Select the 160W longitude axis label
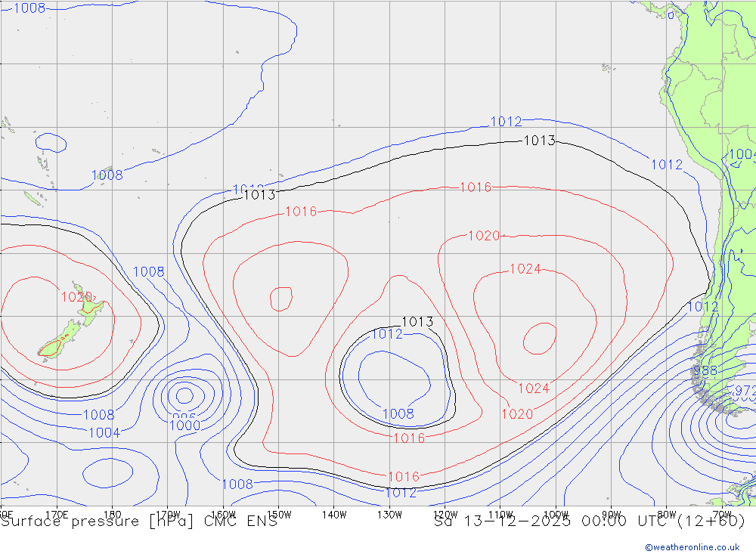756x554 pixels. pyautogui.click(x=223, y=515)
